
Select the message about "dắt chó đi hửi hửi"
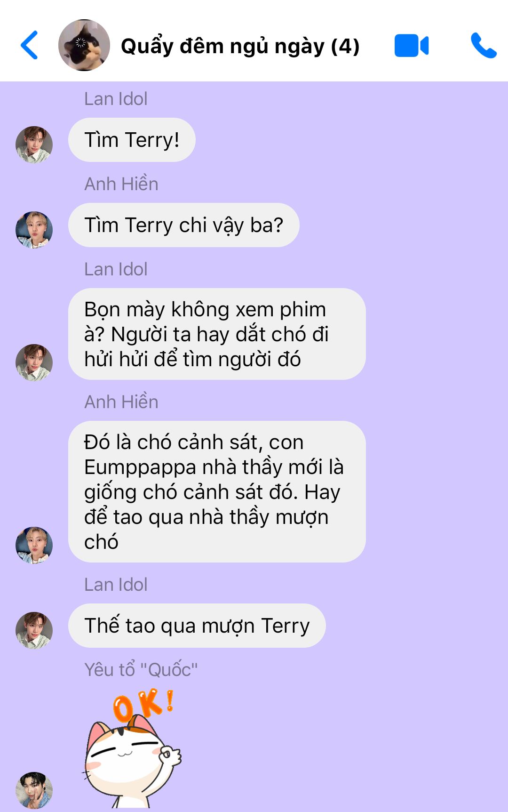[217, 334]
